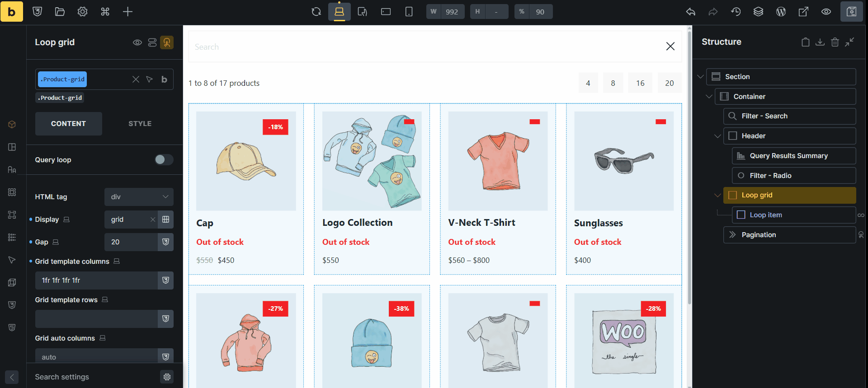
Task: Open the Sunglasses product title
Action: pyautogui.click(x=599, y=223)
